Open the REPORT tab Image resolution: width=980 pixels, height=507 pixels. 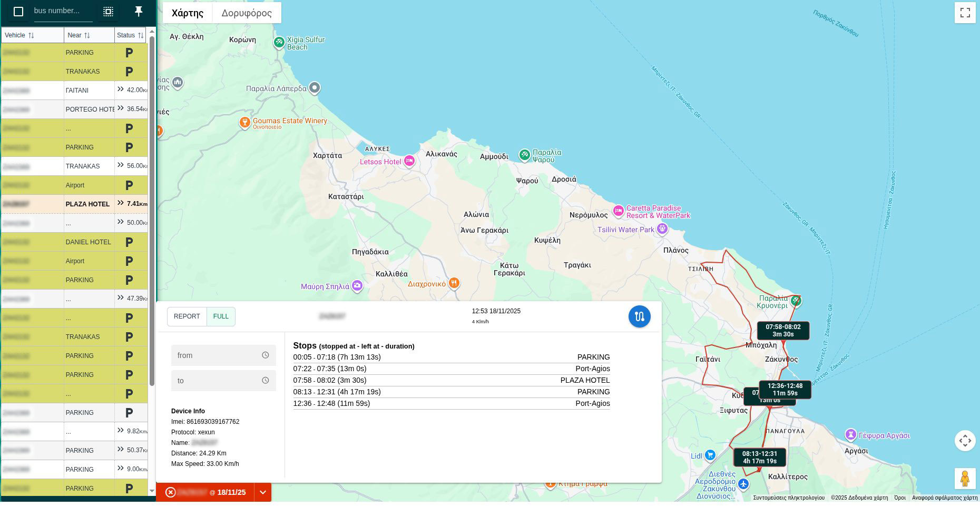pos(187,316)
